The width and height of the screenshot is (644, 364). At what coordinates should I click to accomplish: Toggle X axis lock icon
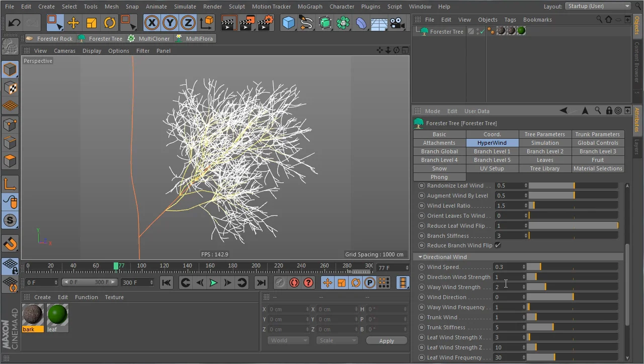pyautogui.click(x=152, y=23)
